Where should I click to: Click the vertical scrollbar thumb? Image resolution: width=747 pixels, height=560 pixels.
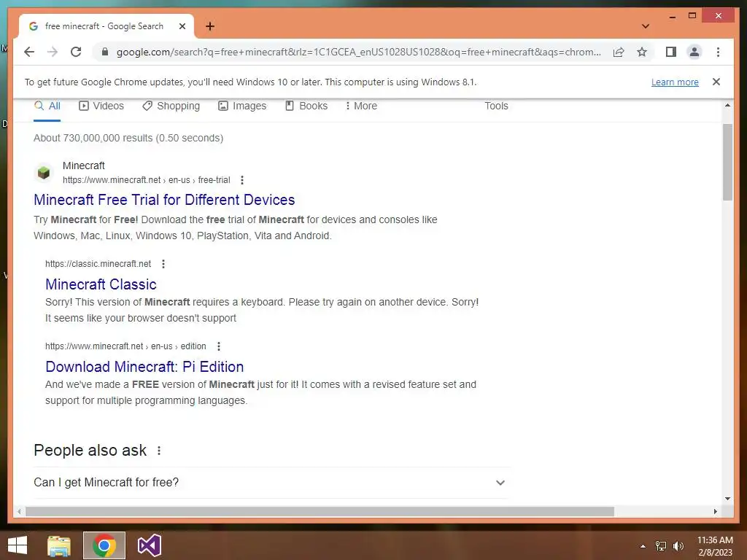pos(727,162)
